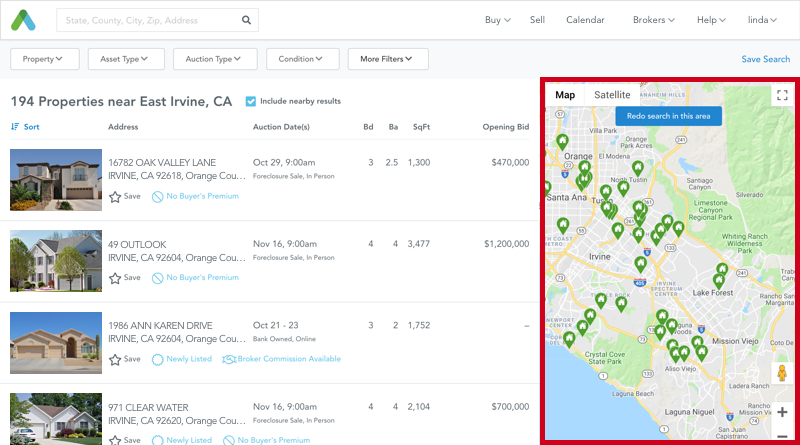Open 971 CLEAR WATER listing
Screen dimensions: 800x445
pyautogui.click(x=148, y=407)
